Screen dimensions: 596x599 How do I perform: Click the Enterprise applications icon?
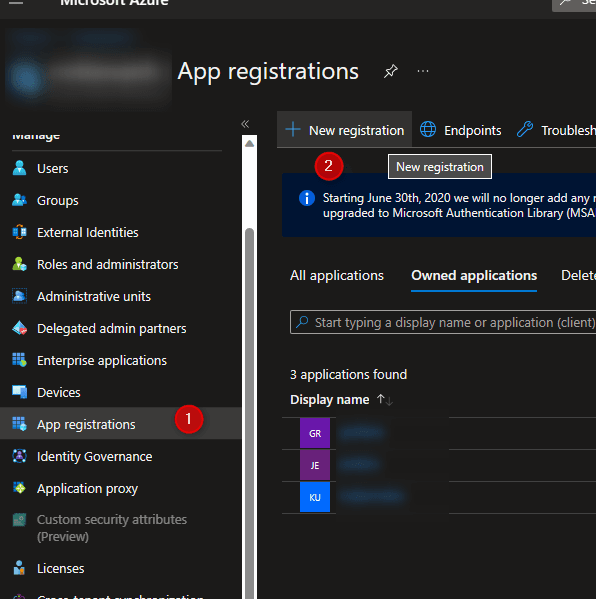pyautogui.click(x=19, y=360)
